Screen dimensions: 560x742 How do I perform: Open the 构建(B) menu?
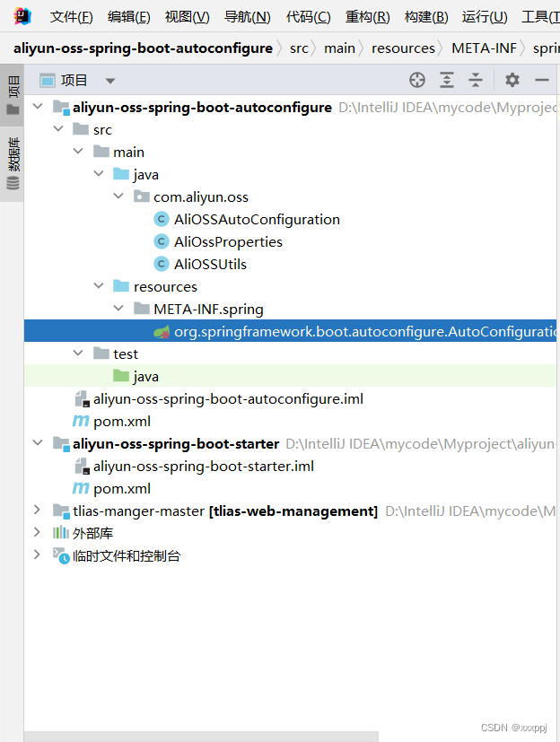[x=426, y=18]
